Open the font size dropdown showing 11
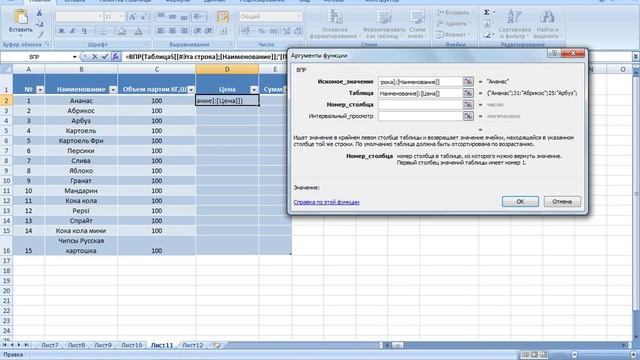 [122, 17]
